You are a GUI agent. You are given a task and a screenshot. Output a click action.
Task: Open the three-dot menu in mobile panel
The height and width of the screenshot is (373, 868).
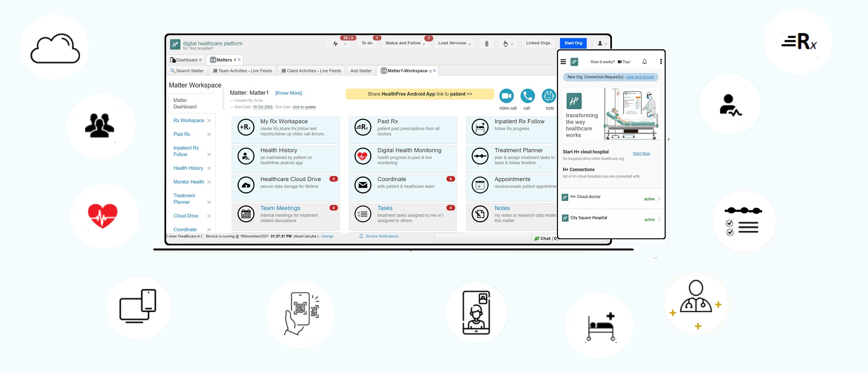(661, 62)
